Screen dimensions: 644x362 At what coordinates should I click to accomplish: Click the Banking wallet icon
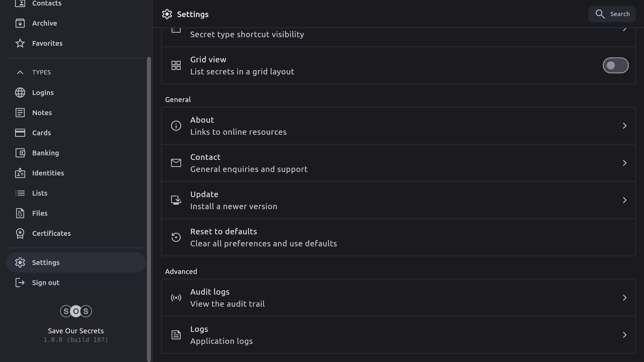(20, 153)
